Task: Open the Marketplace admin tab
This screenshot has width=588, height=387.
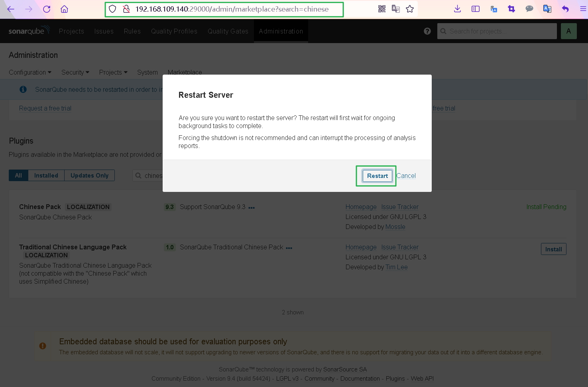Action: tap(185, 72)
